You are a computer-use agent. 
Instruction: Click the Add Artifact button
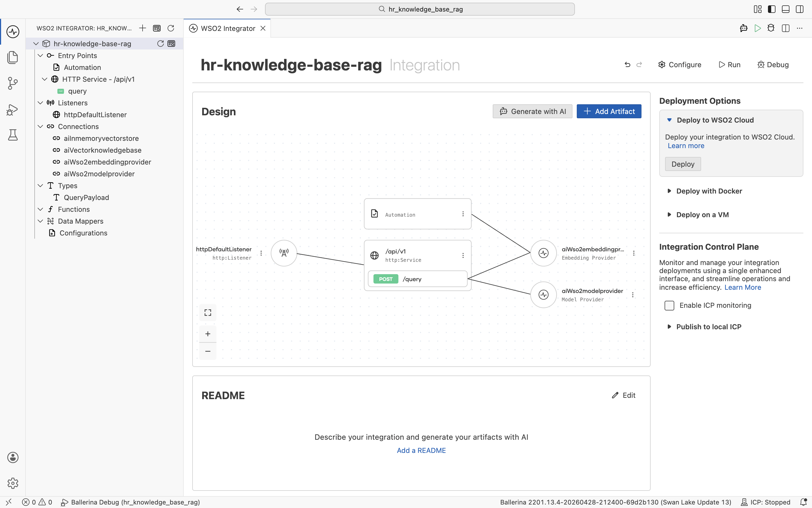pyautogui.click(x=609, y=111)
